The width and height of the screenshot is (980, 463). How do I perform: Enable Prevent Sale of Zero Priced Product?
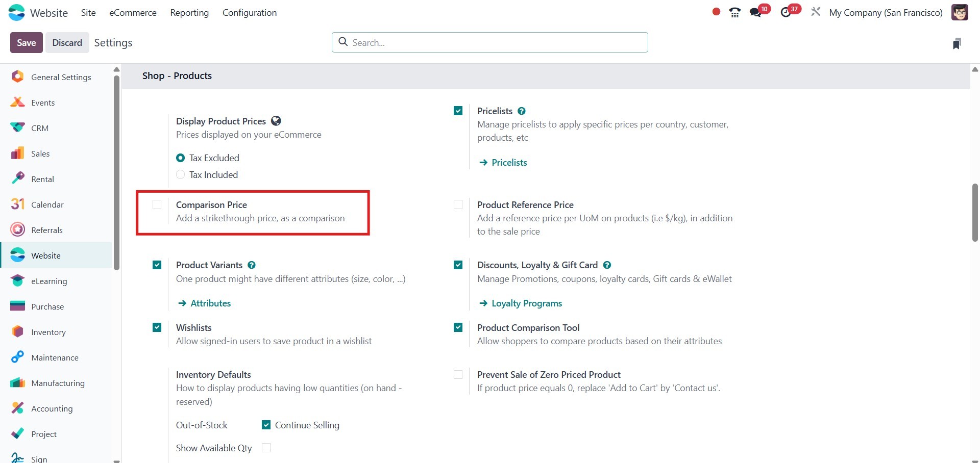click(458, 375)
